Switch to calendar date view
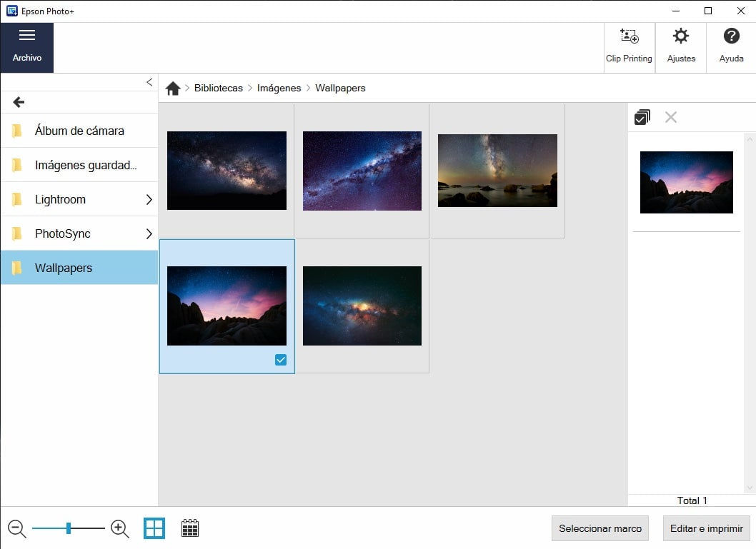 coord(190,528)
